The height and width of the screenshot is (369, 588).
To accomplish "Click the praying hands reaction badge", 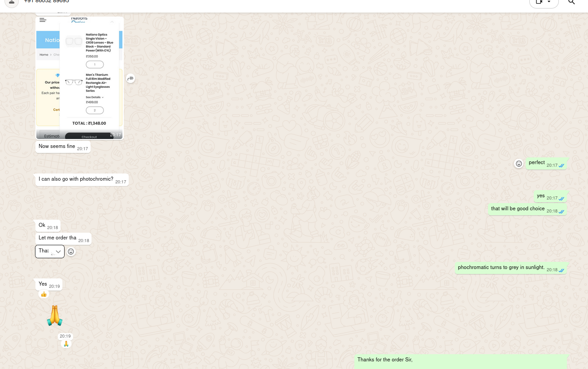I will 66,344.
